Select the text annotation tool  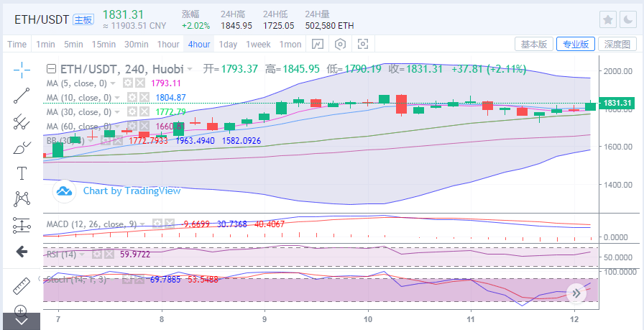click(22, 173)
